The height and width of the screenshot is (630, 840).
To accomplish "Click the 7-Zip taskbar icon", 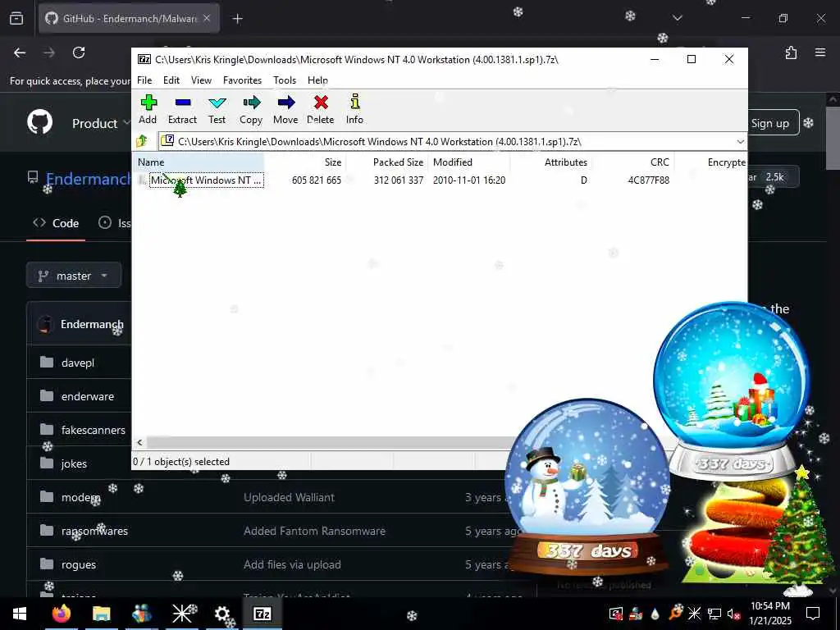I will pyautogui.click(x=262, y=614).
